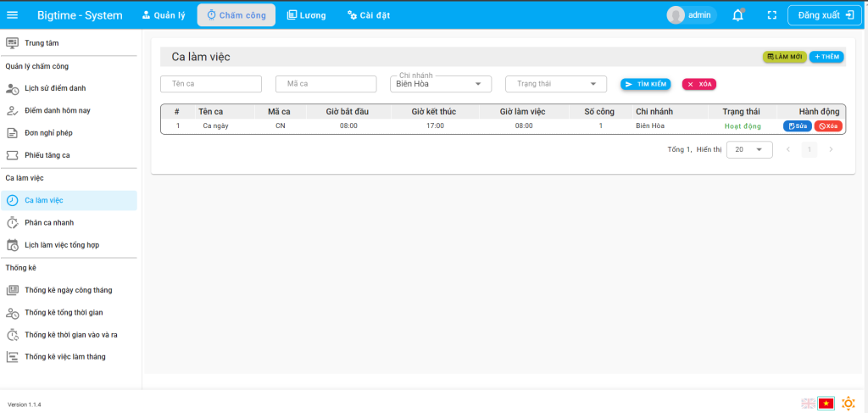Switch to light theme sun icon
Viewport: 868px width, 413px height.
848,404
